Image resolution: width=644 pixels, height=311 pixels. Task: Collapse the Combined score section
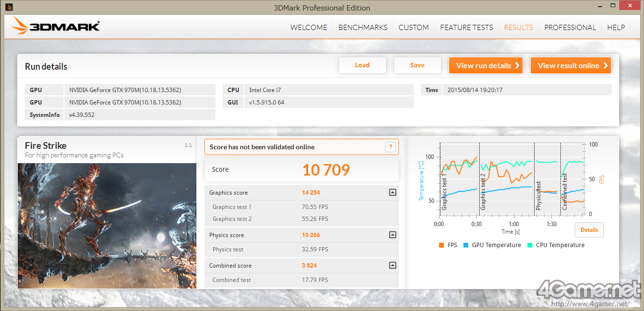point(392,265)
